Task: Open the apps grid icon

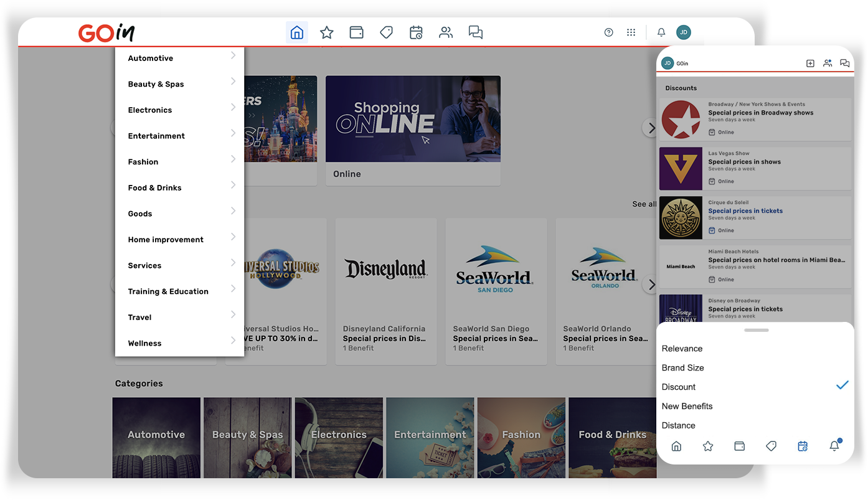Action: point(631,32)
